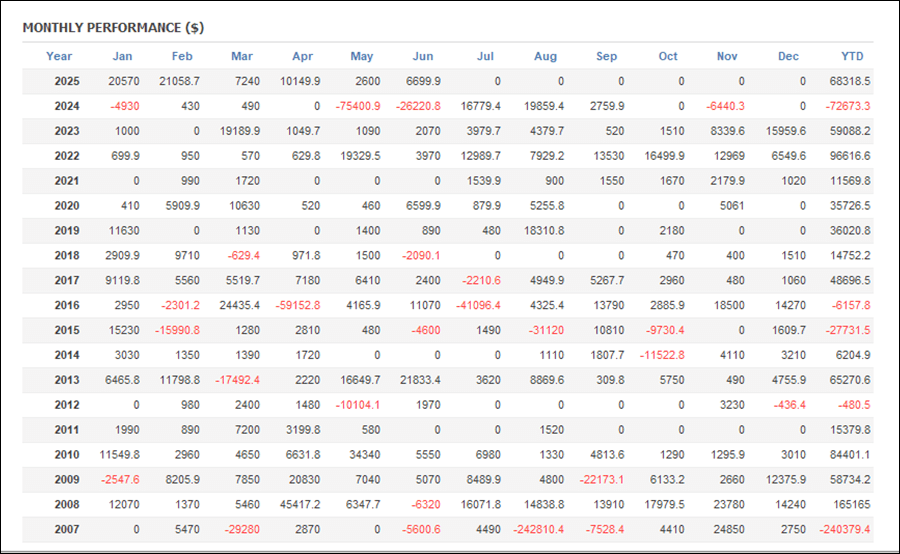Click the 2016 year row label
The height and width of the screenshot is (554, 900).
coord(67,305)
